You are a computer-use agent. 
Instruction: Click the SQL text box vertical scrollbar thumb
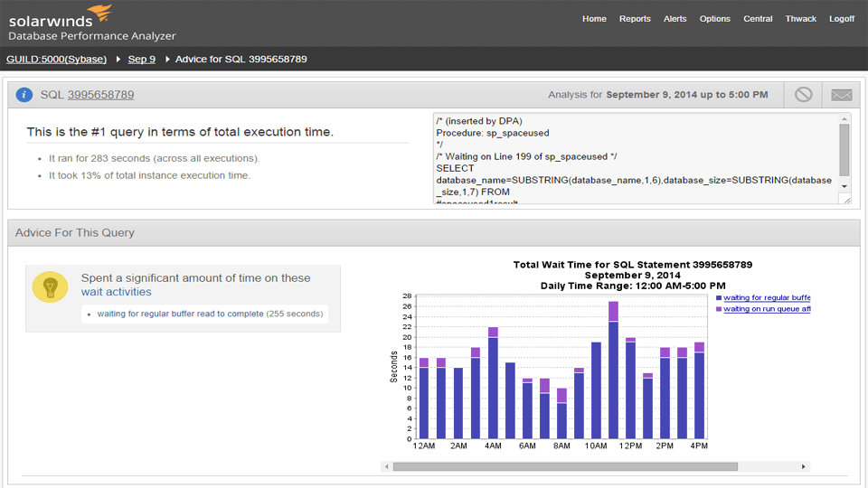coord(844,150)
